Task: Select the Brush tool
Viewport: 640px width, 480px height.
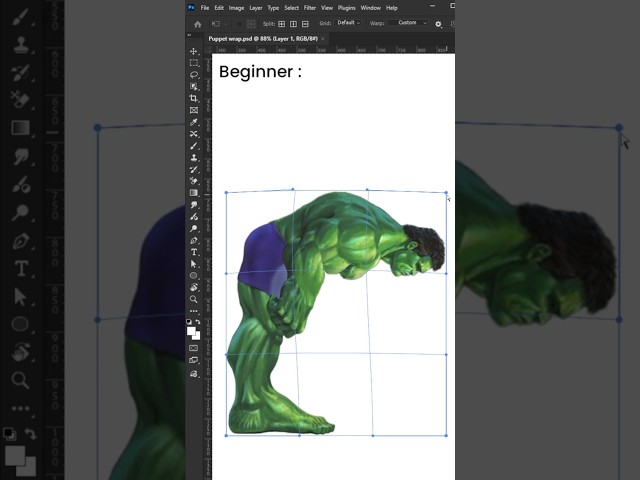Action: [x=193, y=146]
